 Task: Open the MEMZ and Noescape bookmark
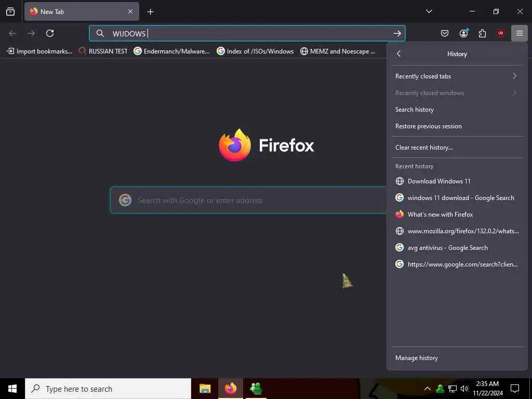(x=338, y=51)
